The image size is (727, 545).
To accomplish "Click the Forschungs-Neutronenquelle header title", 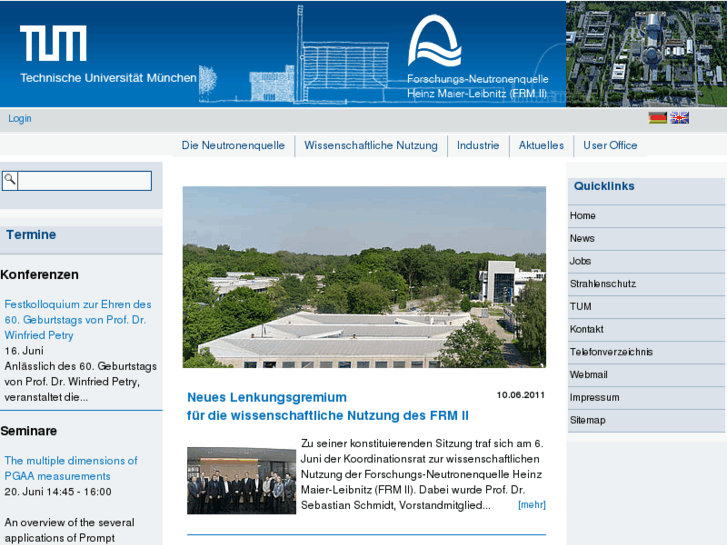I will pyautogui.click(x=478, y=86).
